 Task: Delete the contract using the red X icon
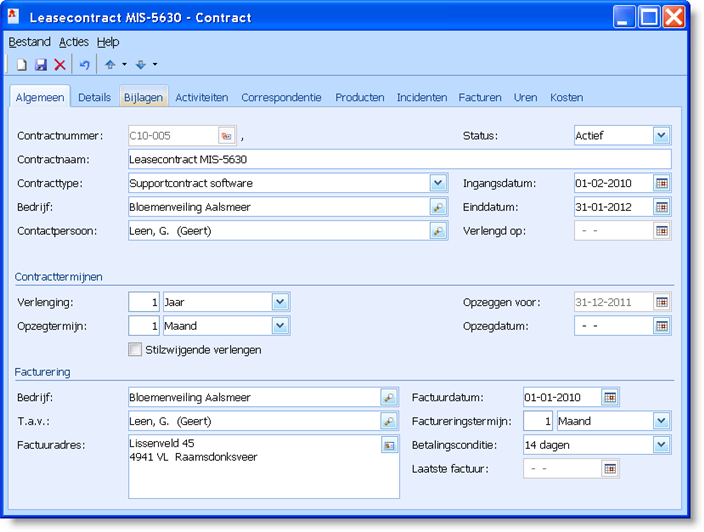click(60, 65)
